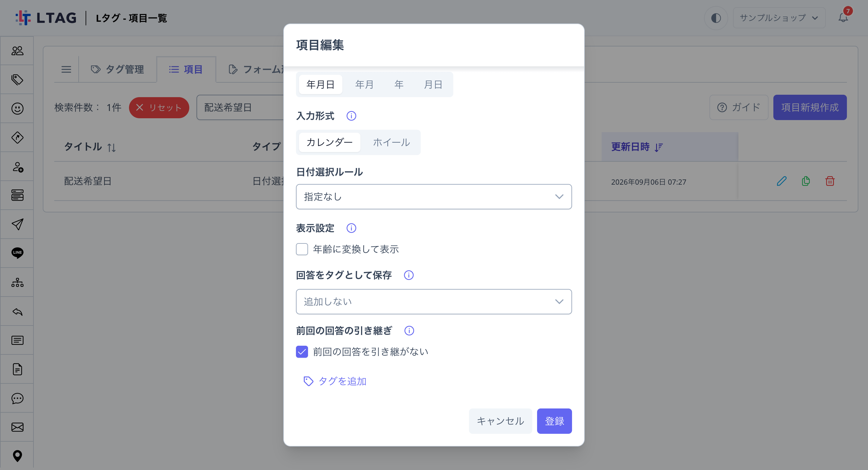Click the info icon next to 入力形式
This screenshot has height=470, width=868.
pos(351,116)
